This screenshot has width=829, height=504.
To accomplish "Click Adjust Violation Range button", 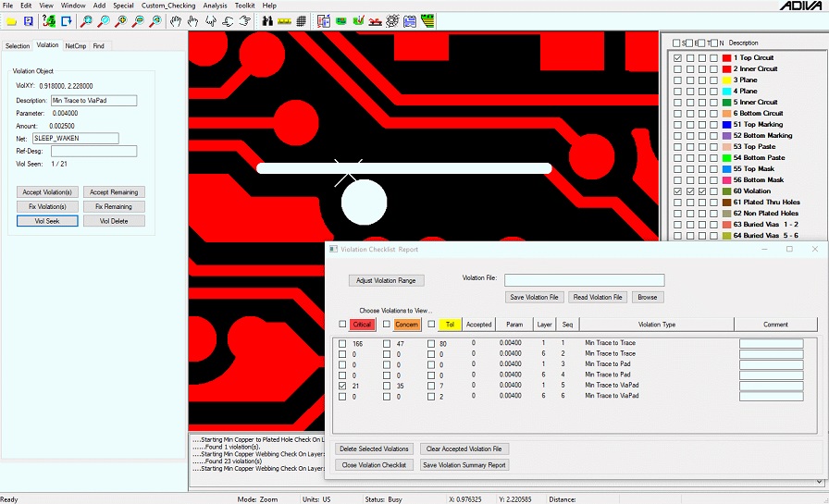I will coord(386,280).
